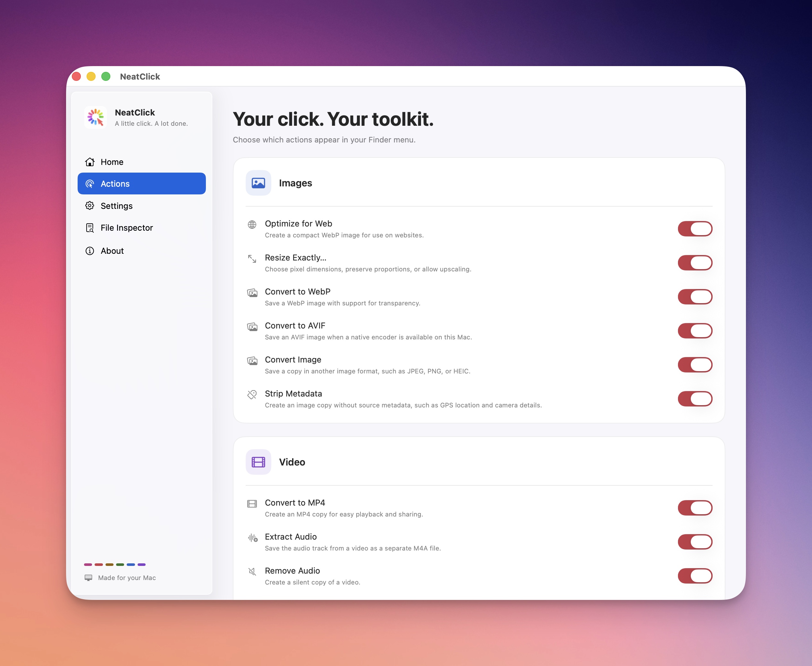Click the Video section filmstrip icon

coord(258,462)
